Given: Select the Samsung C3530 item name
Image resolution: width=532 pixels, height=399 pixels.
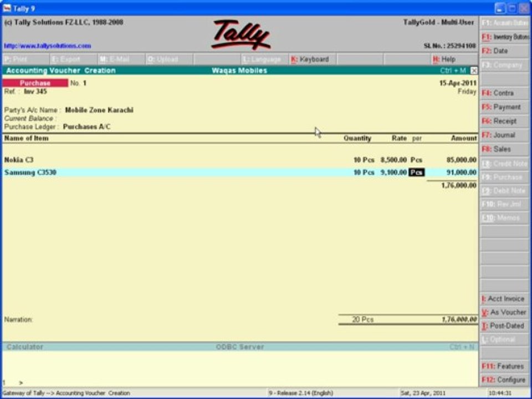Looking at the screenshot, I should 30,172.
